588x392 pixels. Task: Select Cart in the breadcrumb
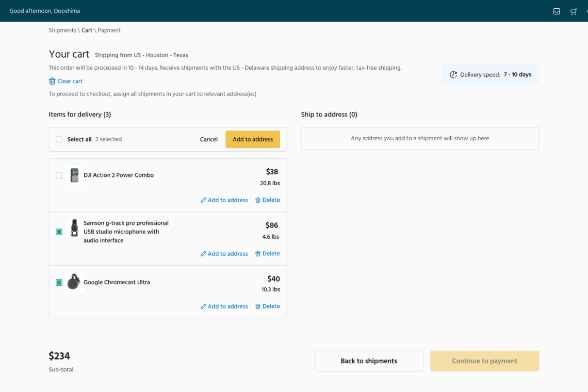87,30
